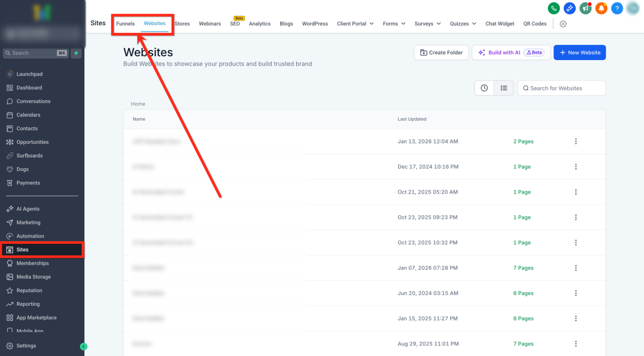Click the green lightning quick actions icon
This screenshot has width=644, height=356.
point(76,53)
